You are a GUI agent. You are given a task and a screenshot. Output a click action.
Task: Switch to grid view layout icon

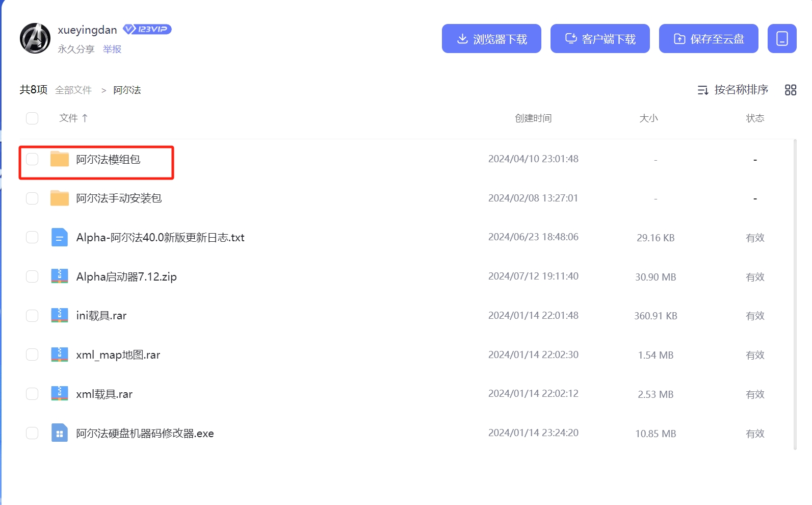click(x=790, y=90)
